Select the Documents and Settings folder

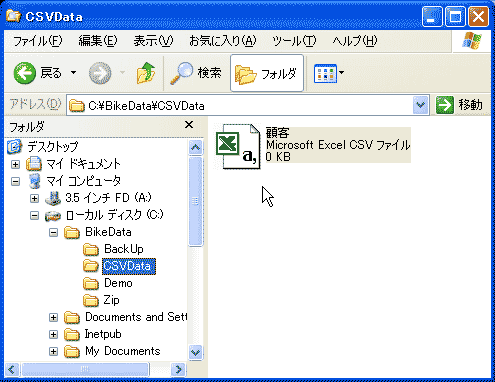(x=136, y=317)
